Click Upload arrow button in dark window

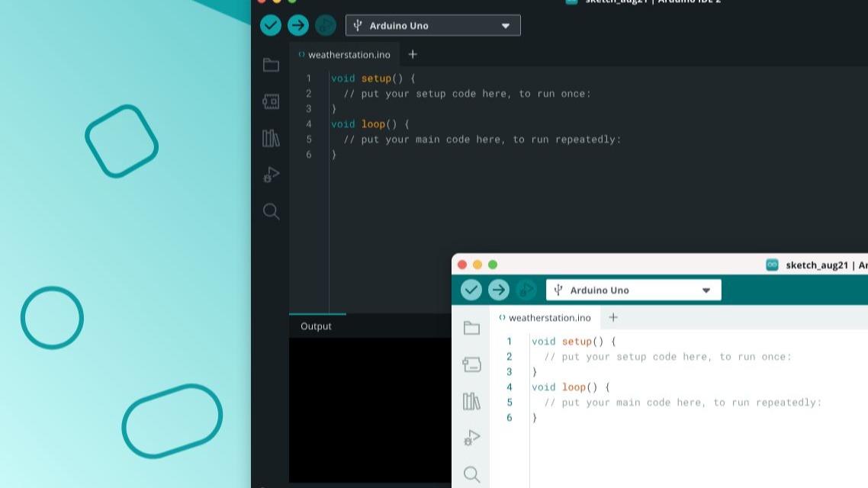(297, 25)
